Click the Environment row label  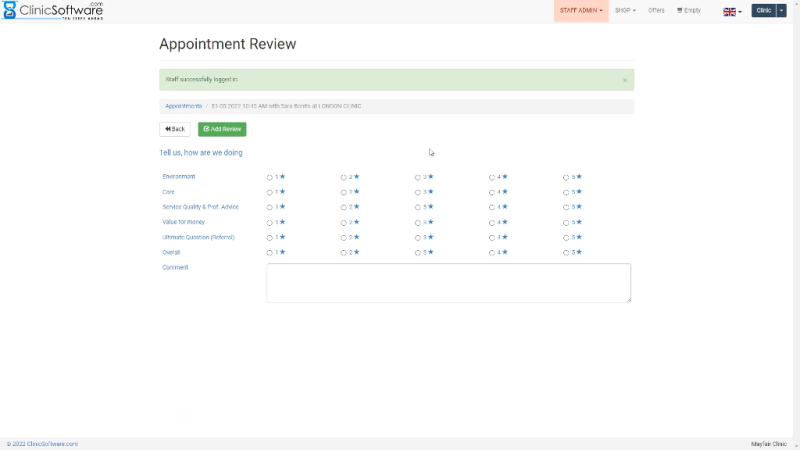click(x=179, y=177)
